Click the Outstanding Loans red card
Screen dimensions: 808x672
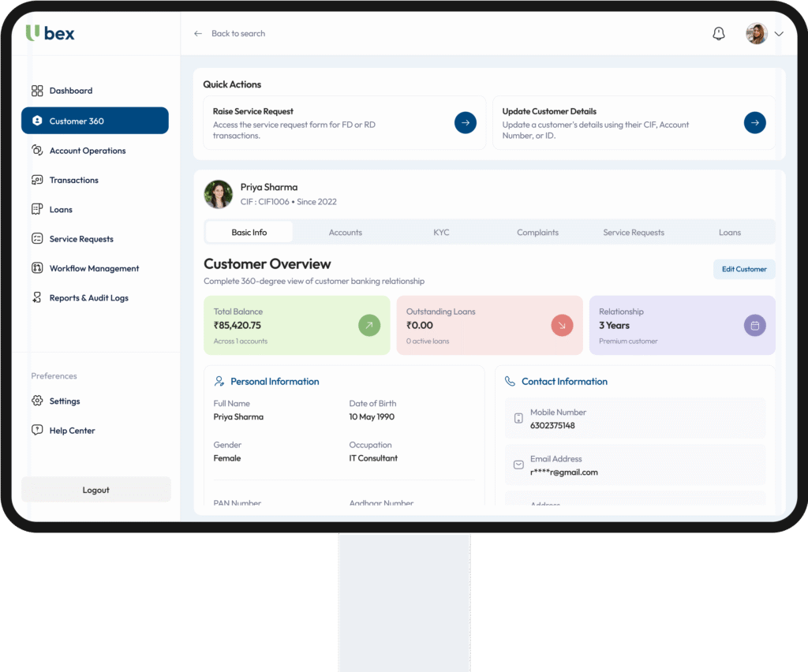[x=489, y=325]
